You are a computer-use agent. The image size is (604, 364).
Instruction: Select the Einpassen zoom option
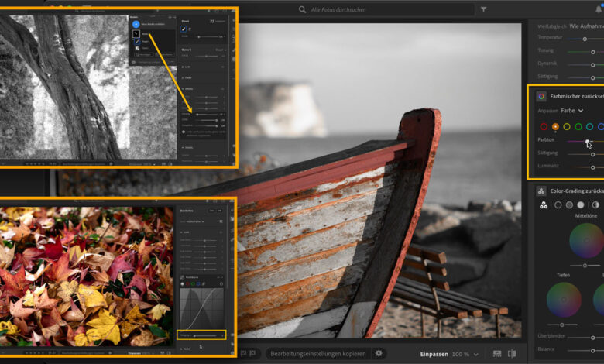tap(434, 353)
